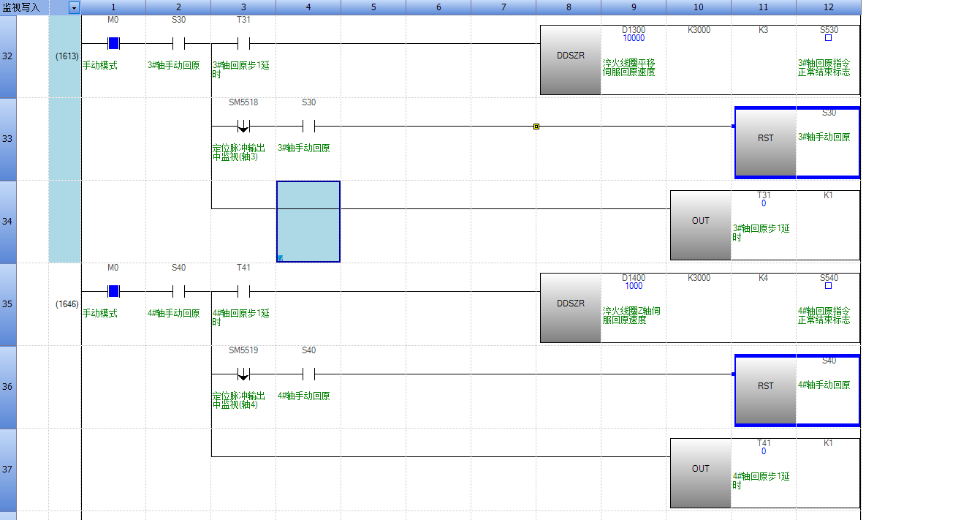Click the S540 status indicator square

828,286
